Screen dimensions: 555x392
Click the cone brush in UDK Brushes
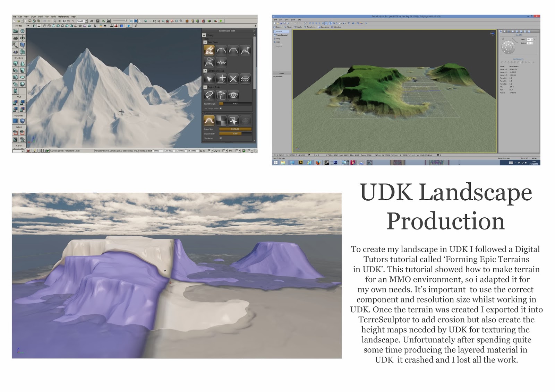pyautogui.click(x=22, y=63)
